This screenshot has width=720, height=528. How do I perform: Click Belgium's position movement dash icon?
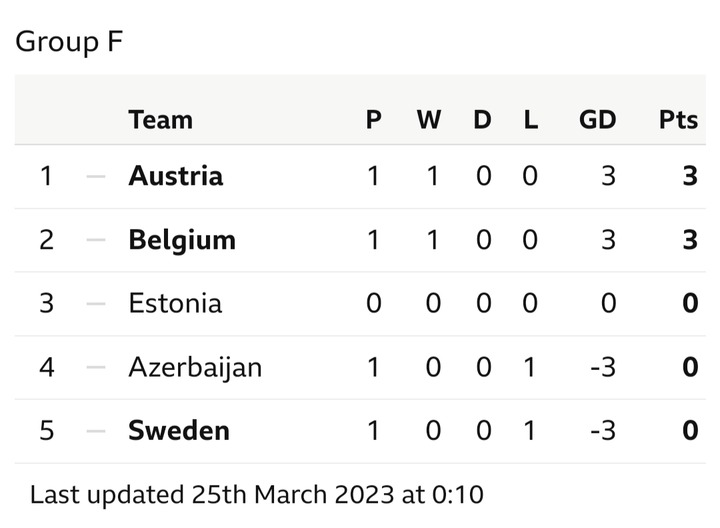click(x=96, y=240)
